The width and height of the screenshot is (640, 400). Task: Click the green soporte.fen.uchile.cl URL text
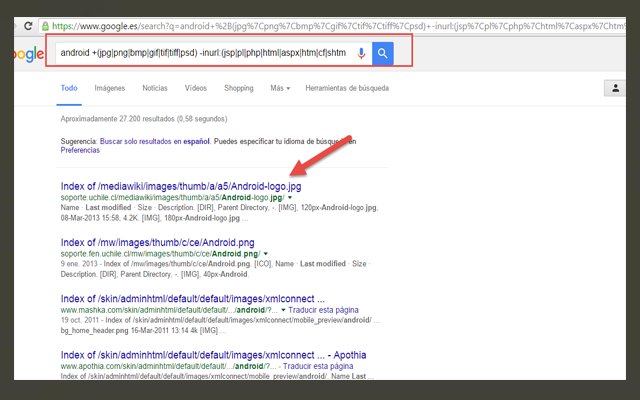pyautogui.click(x=160, y=254)
